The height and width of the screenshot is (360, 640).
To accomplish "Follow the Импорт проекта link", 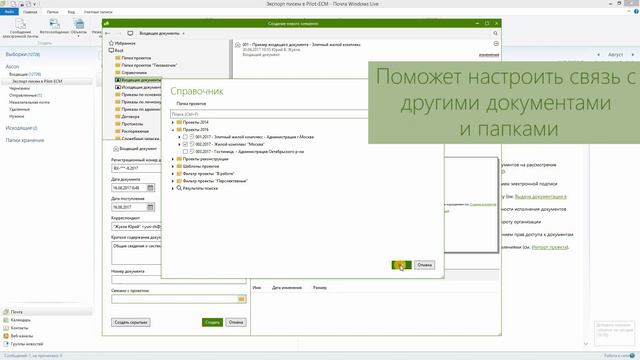I will (550, 247).
